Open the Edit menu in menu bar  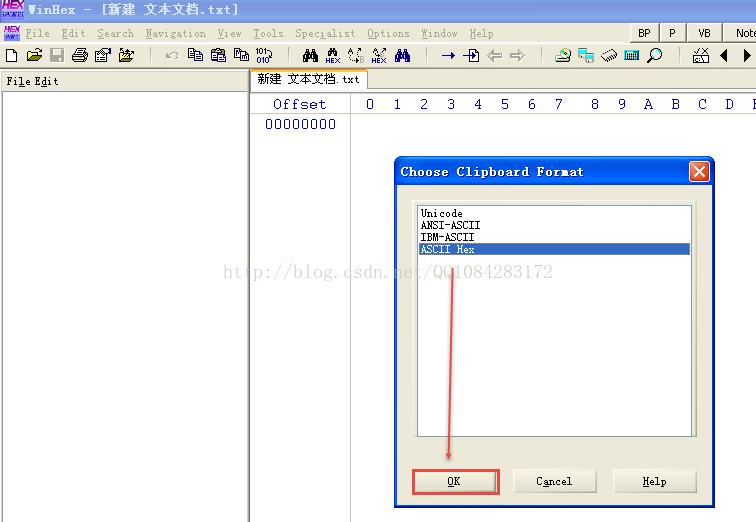73,33
